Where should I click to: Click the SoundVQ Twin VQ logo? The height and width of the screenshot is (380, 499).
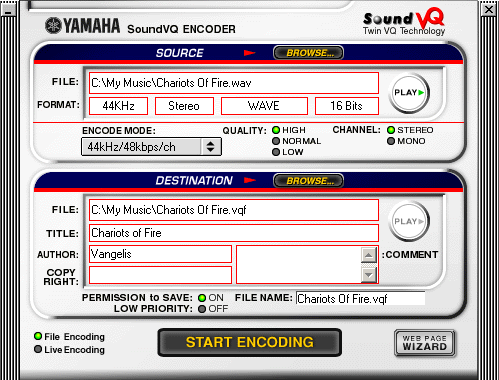click(x=404, y=22)
